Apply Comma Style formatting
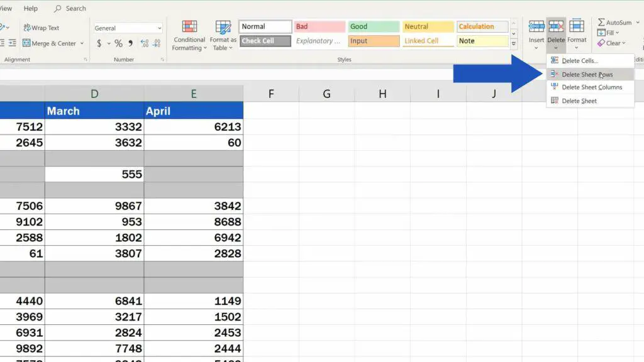The width and height of the screenshot is (644, 362). (x=130, y=44)
